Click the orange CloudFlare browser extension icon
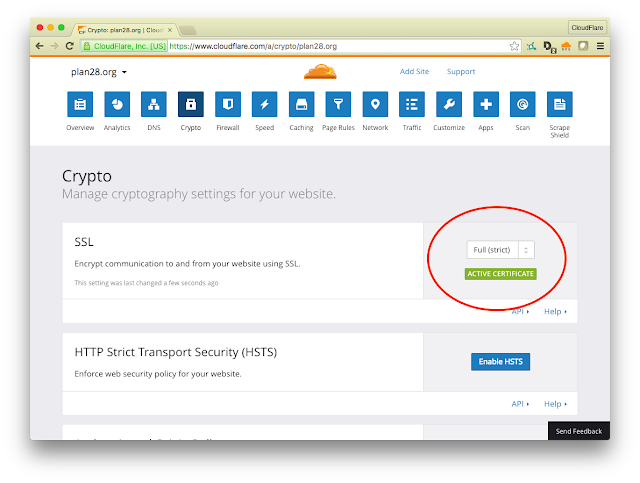The image size is (640, 483). pos(566,46)
